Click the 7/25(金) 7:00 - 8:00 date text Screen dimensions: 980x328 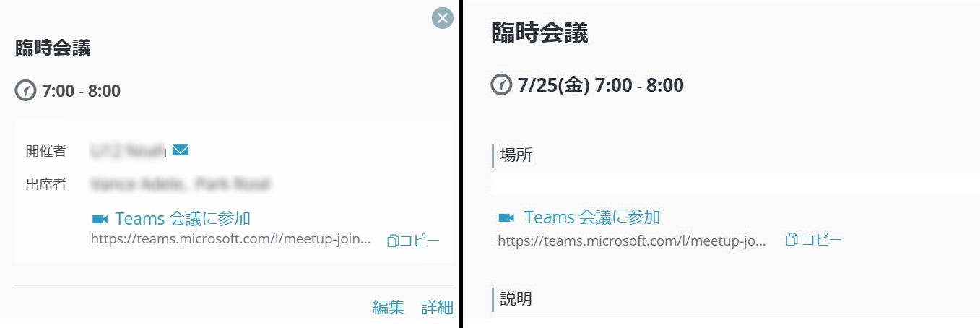pos(601,85)
